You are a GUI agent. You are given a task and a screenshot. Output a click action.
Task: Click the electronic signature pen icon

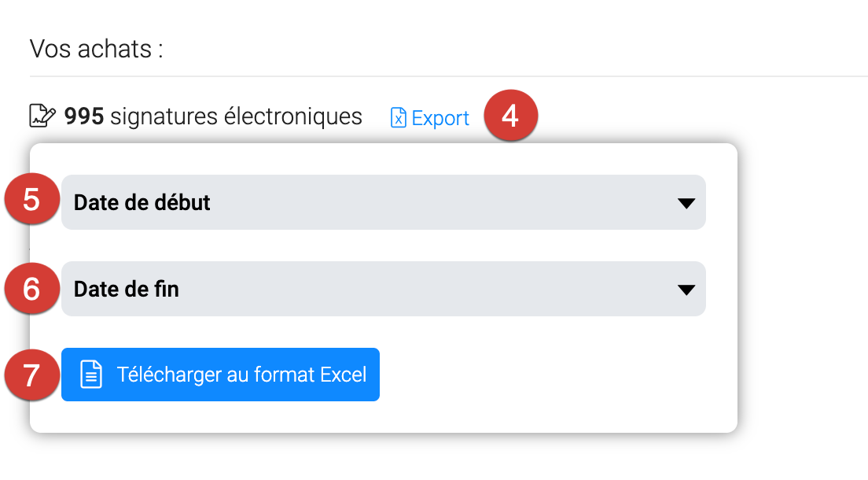point(42,116)
